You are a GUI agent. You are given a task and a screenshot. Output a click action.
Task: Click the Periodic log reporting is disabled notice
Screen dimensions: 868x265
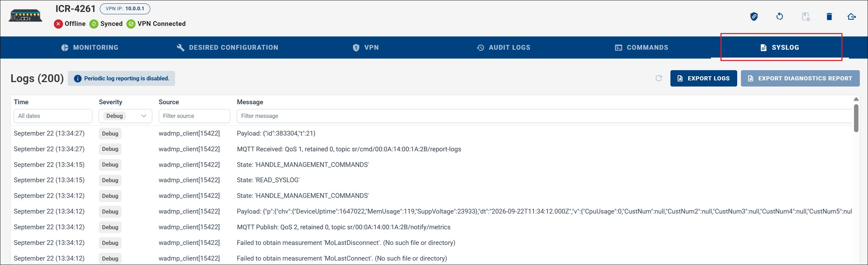pos(121,78)
